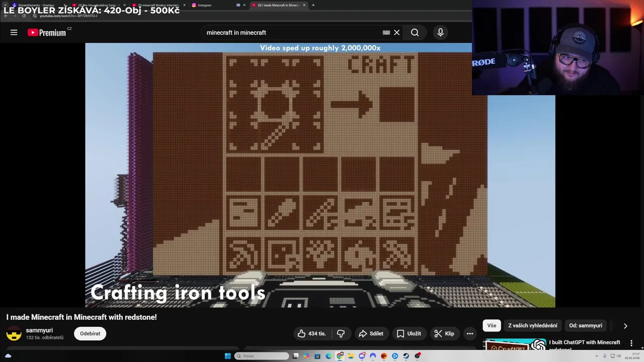
Task: Clear the search query with the X
Action: pos(396,32)
